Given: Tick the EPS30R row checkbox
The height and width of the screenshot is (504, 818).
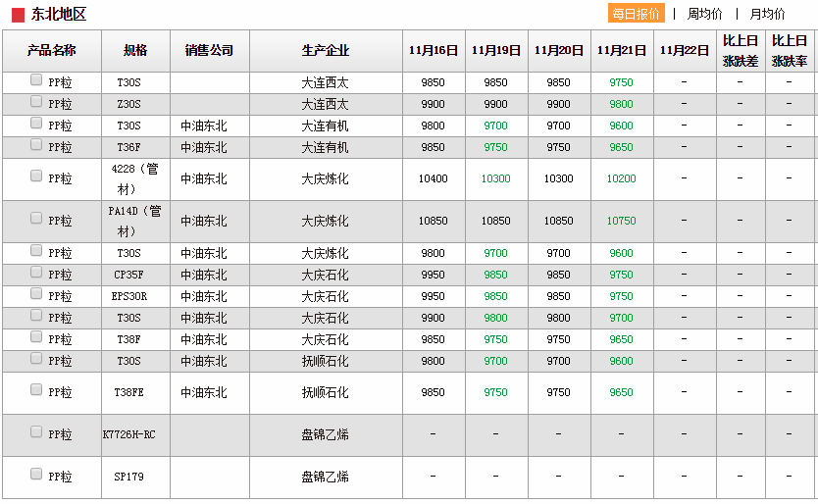Looking at the screenshot, I should (x=36, y=294).
